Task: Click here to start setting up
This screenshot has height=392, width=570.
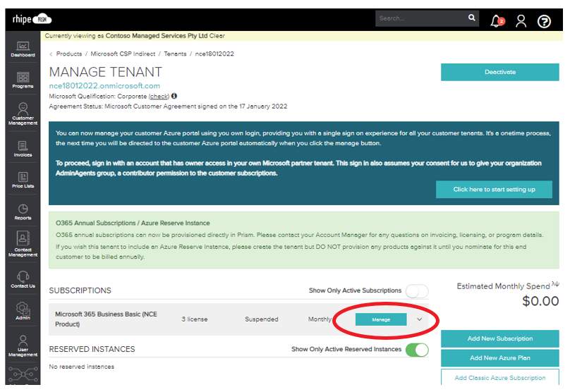Action: pos(494,189)
